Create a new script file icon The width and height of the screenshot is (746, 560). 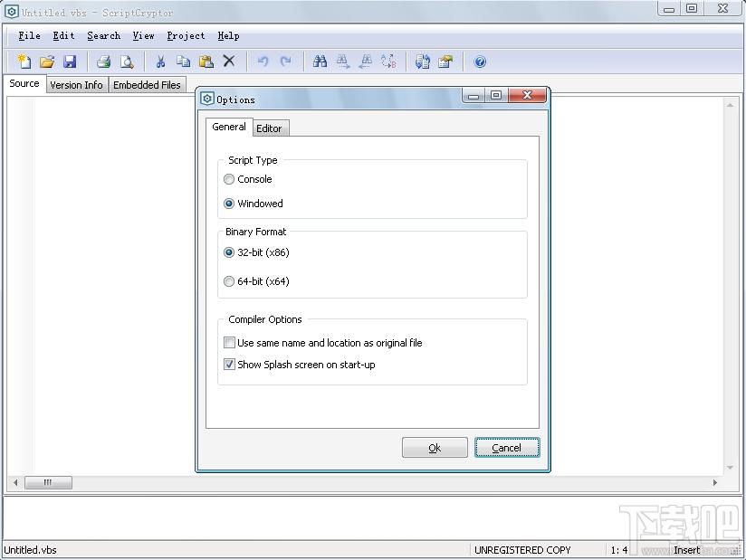(24, 62)
